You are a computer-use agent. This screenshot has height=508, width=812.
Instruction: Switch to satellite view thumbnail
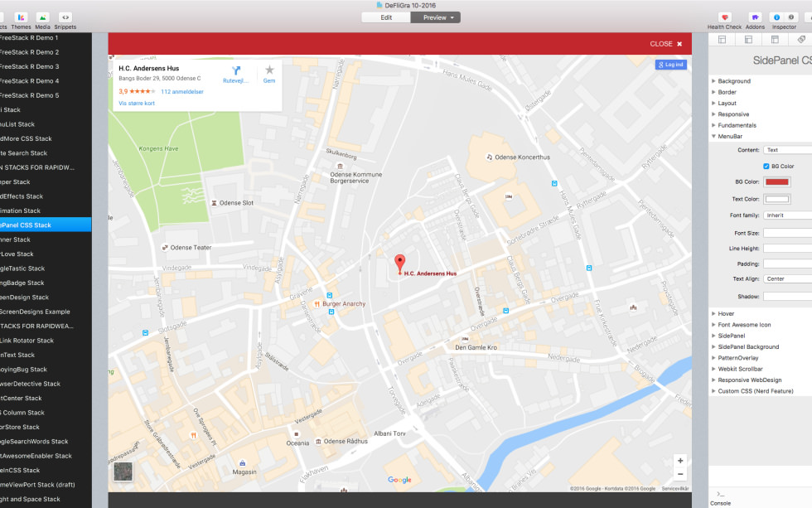(123, 472)
